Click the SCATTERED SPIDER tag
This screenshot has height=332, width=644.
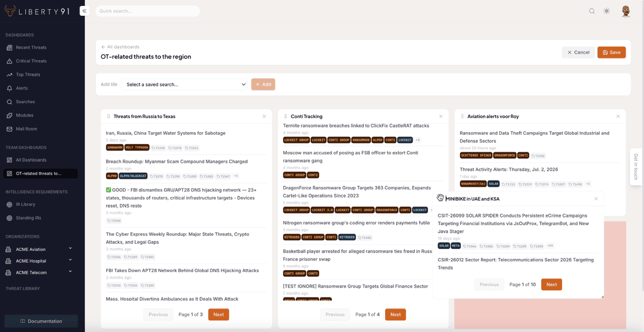pos(476,156)
